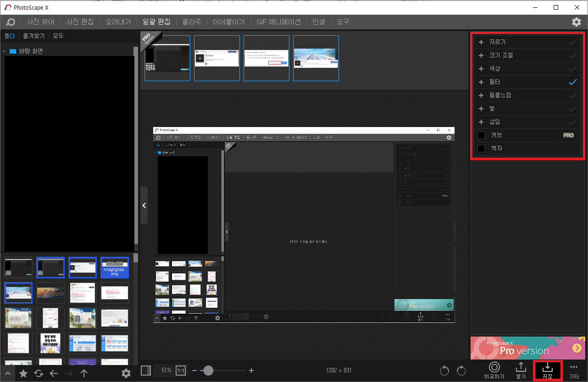Go back with the left arrow icon
The height and width of the screenshot is (382, 588).
54,373
